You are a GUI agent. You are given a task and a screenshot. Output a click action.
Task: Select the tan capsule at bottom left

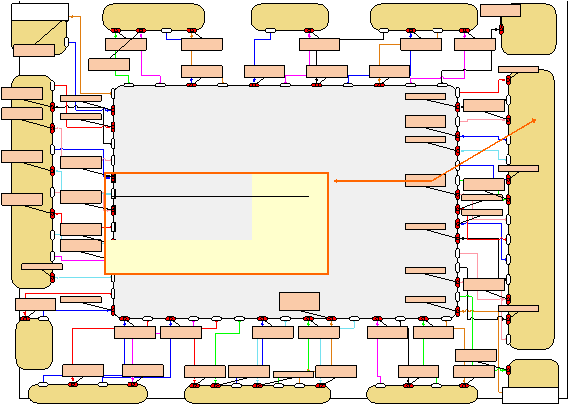[x=88, y=394]
